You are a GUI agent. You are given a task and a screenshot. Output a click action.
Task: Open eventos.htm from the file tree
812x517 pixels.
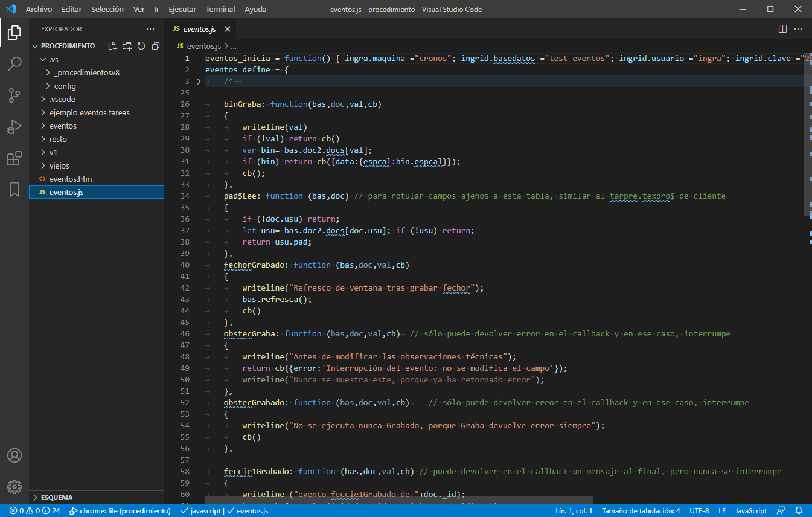click(x=71, y=179)
